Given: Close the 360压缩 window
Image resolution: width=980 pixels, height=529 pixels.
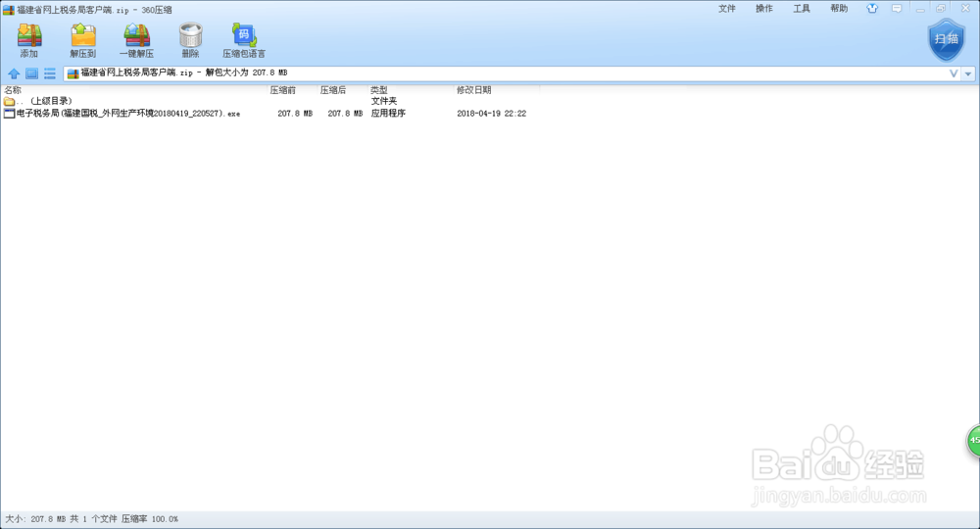Looking at the screenshot, I should [x=965, y=9].
